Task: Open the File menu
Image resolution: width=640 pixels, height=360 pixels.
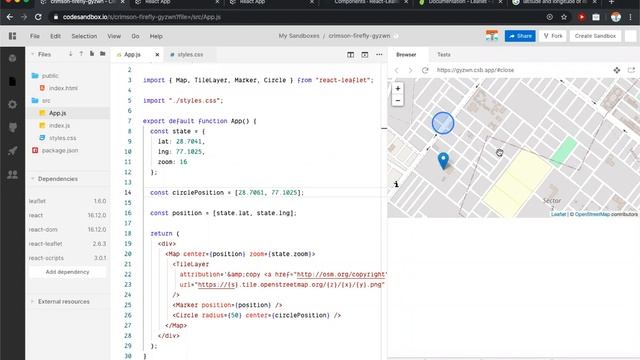Action: tap(35, 36)
